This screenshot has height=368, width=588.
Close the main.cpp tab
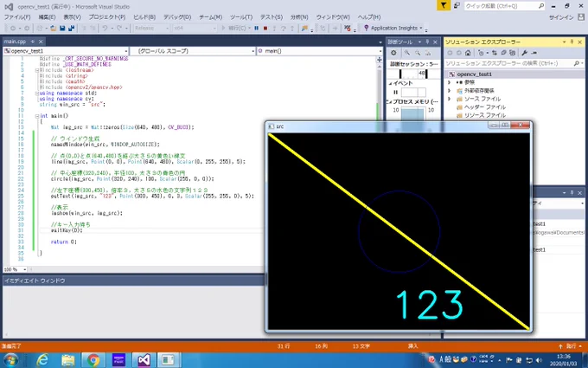click(41, 42)
